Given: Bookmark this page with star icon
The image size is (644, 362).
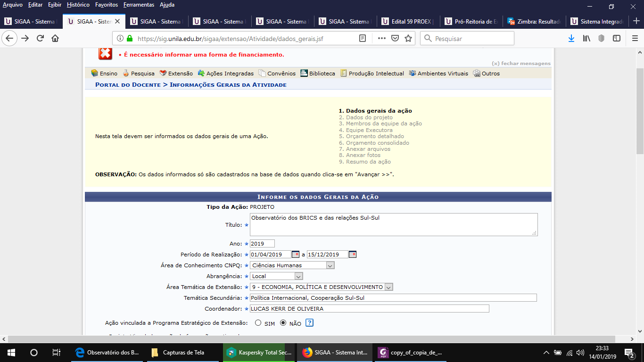Looking at the screenshot, I should [x=408, y=38].
